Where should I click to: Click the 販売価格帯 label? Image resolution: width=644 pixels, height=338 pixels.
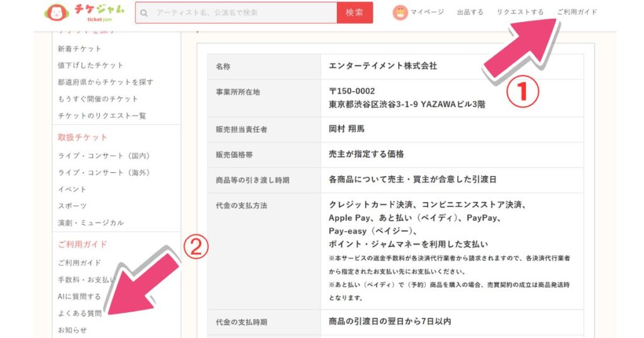coord(234,155)
